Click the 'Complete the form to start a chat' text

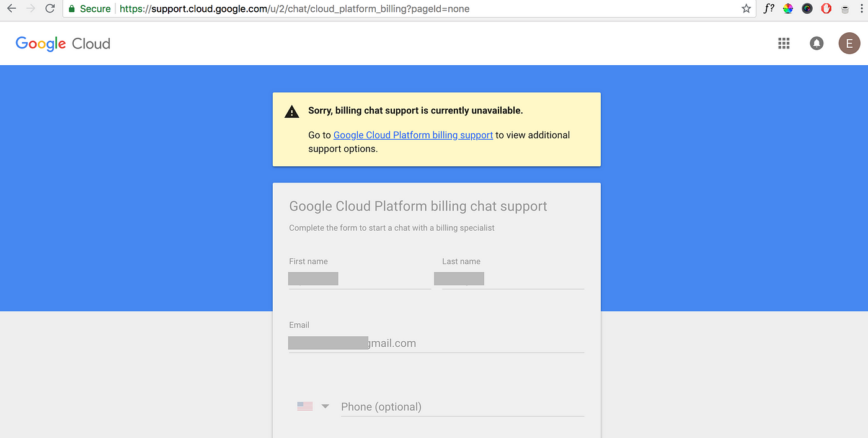(x=392, y=228)
